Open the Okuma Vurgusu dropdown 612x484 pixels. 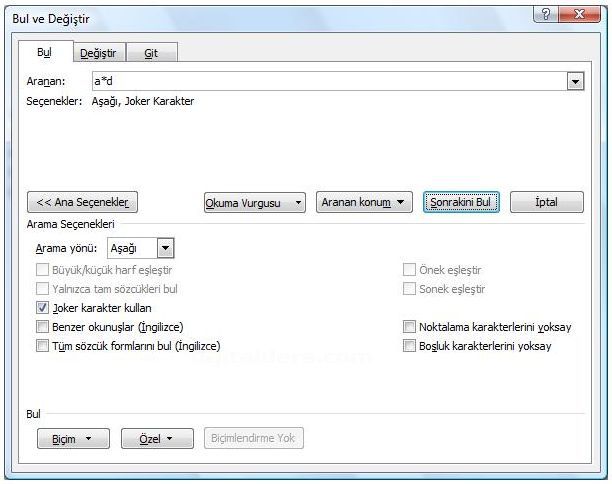[x=254, y=203]
